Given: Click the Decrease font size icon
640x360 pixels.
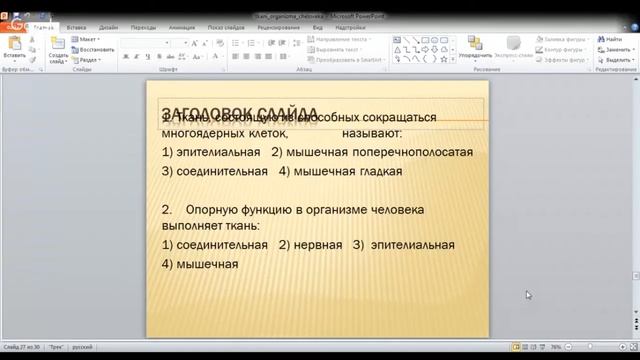Looking at the screenshot, I should click(x=205, y=43).
